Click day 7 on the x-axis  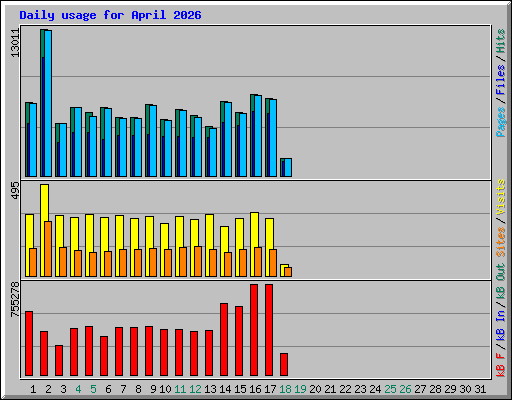(x=123, y=389)
